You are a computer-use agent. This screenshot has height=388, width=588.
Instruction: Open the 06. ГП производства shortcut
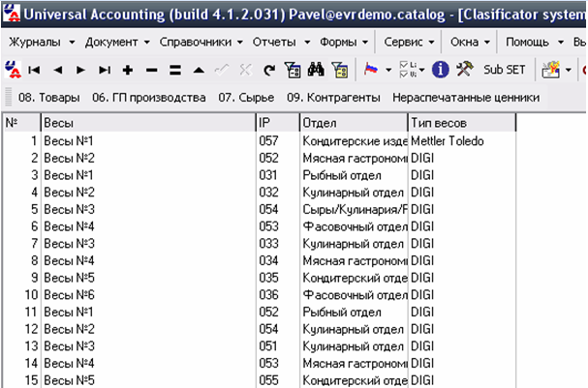tap(149, 98)
